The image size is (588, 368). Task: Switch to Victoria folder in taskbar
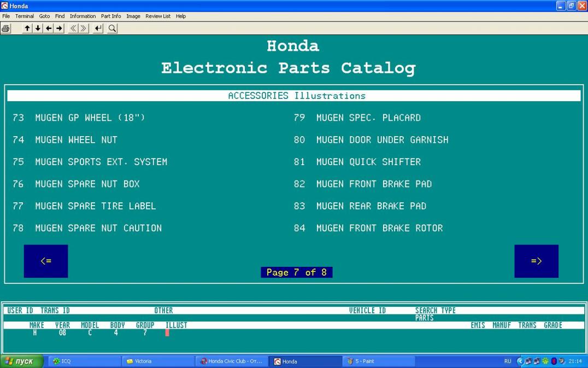coord(158,361)
